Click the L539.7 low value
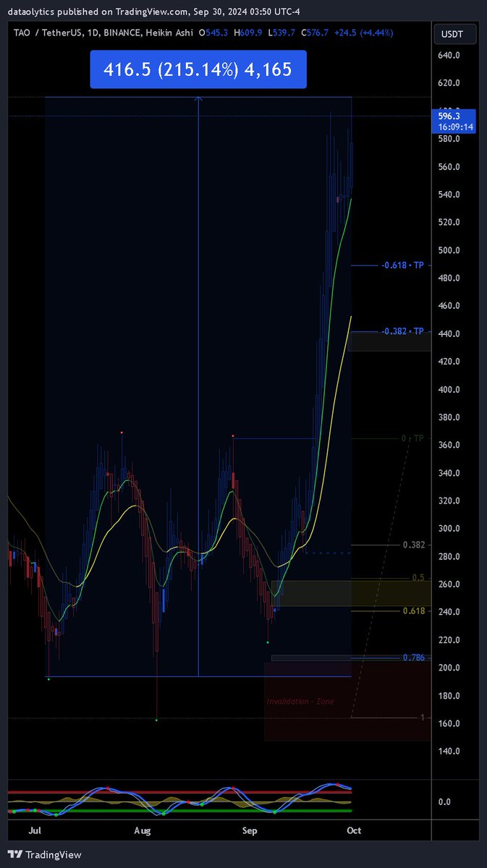 point(281,33)
